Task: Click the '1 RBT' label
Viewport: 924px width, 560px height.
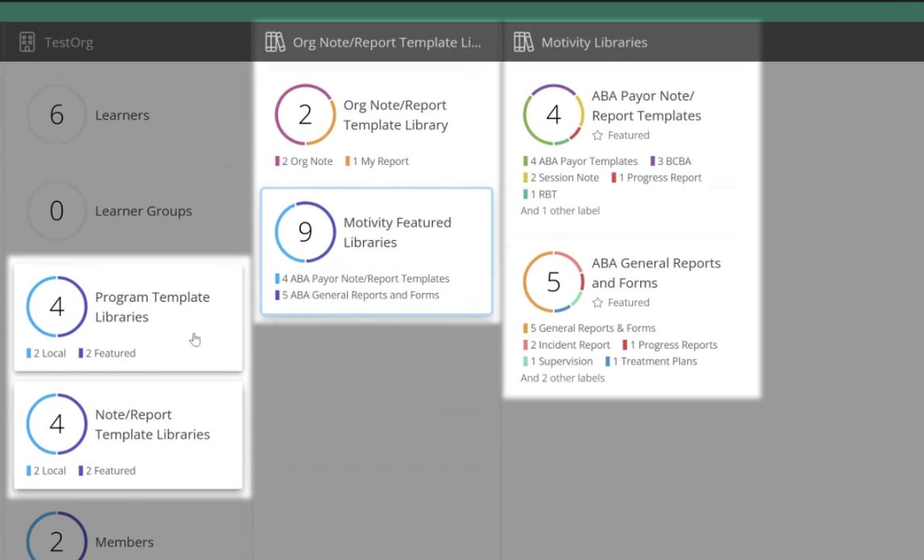Action: coord(540,195)
